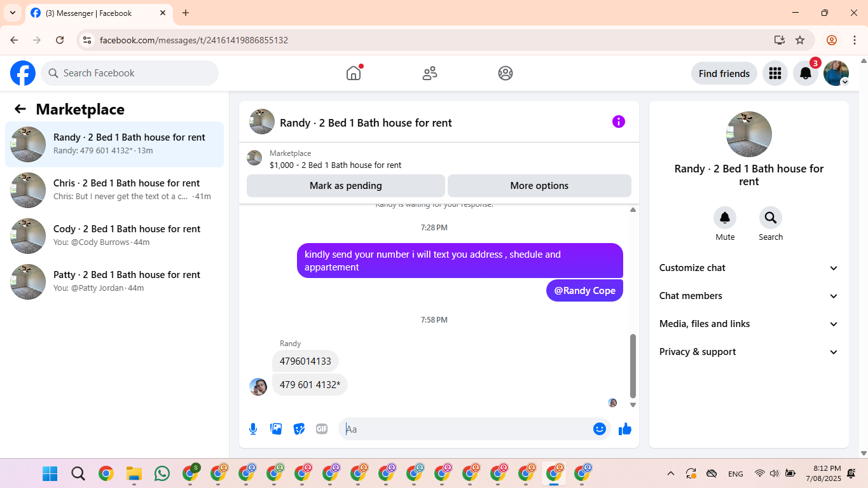Open the conversation information icon
This screenshot has width=868, height=488.
click(619, 122)
